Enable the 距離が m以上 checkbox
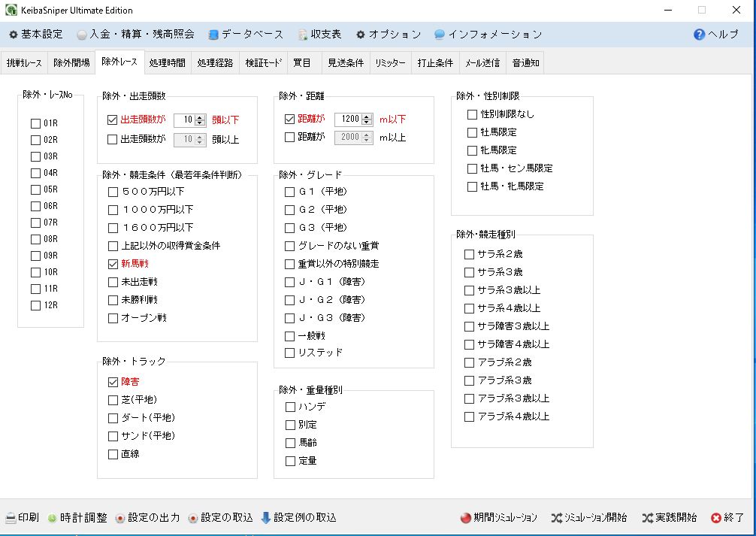Image resolution: width=756 pixels, height=536 pixels. (289, 138)
